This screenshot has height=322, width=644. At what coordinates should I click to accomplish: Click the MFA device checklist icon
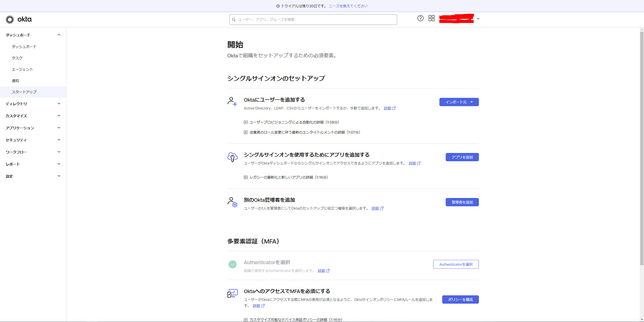(232, 293)
